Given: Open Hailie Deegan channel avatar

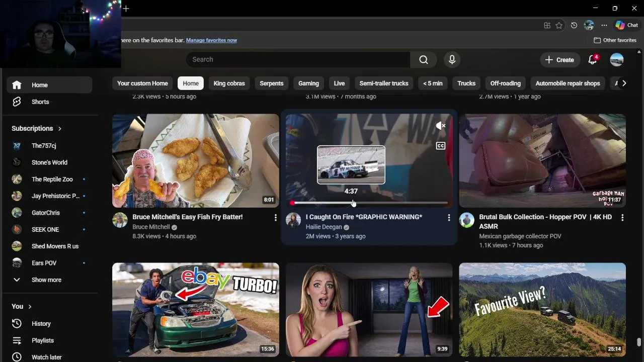Looking at the screenshot, I should (293, 220).
